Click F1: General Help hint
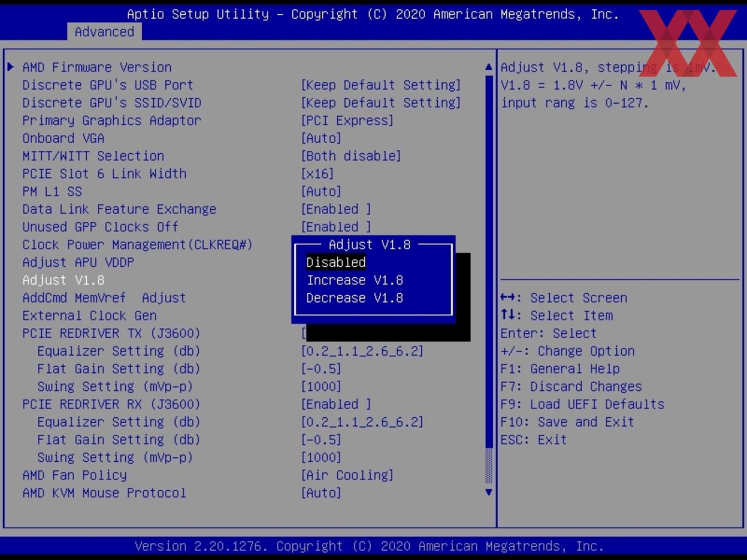This screenshot has height=560, width=747. coord(560,369)
